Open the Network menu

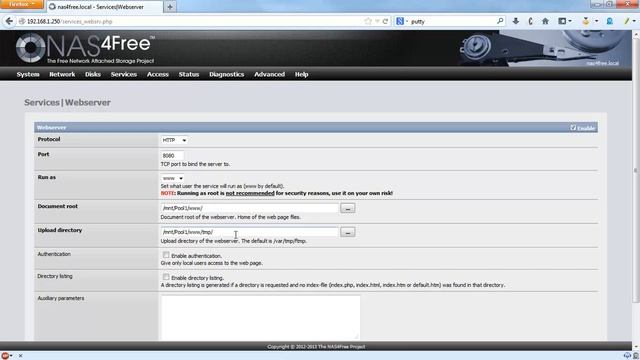62,74
